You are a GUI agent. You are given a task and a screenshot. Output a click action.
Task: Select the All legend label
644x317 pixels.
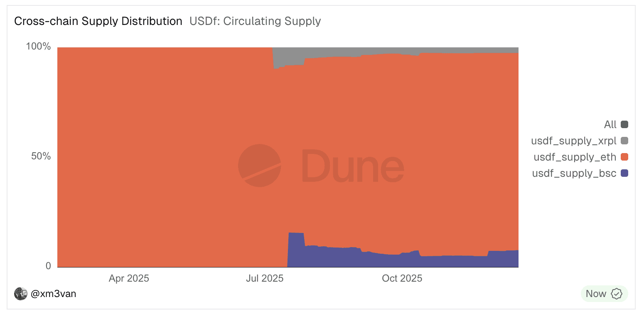coord(610,124)
